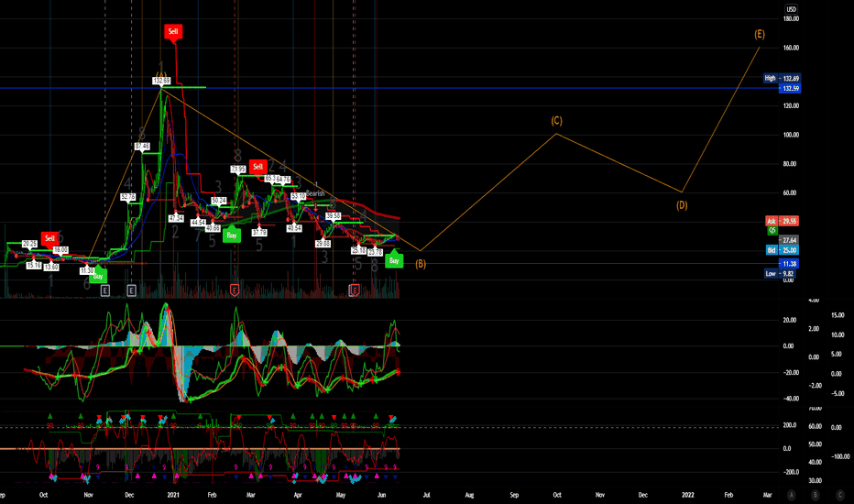Click the Low 9.82 price label
The width and height of the screenshot is (854, 504).
tap(780, 273)
